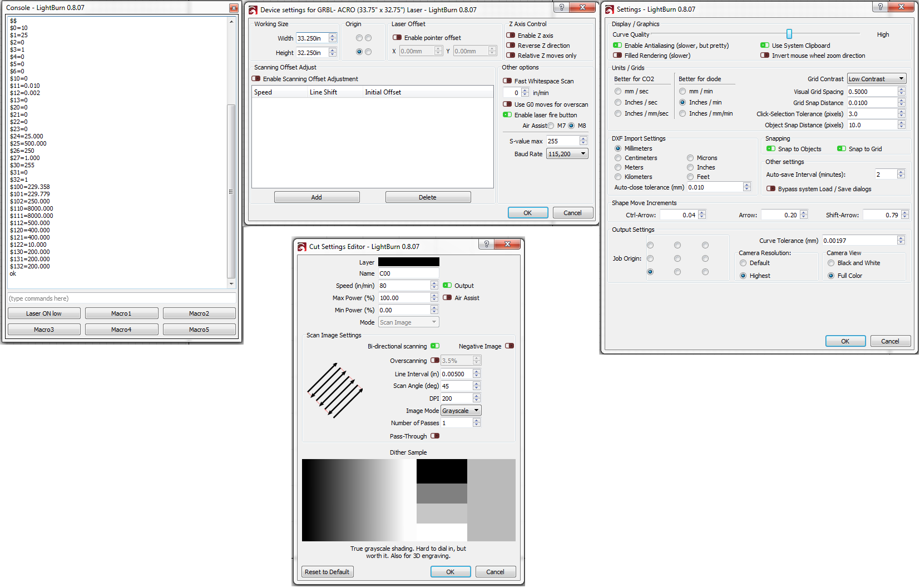
Task: Click the Curve Quality slider handle
Action: (x=789, y=34)
